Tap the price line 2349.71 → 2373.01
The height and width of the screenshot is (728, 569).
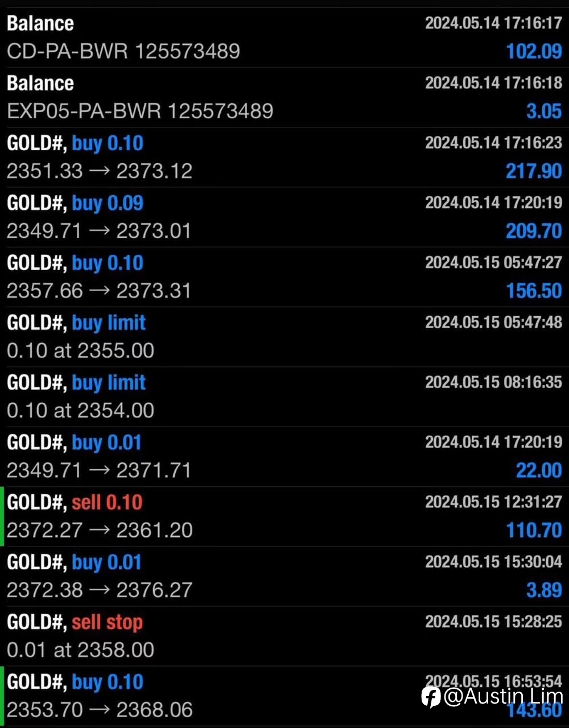[99, 231]
